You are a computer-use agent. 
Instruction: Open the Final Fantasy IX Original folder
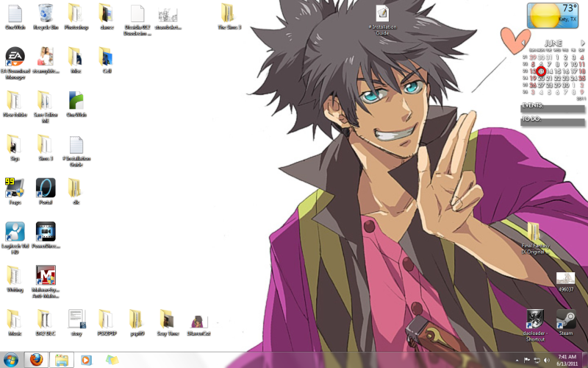tap(534, 234)
